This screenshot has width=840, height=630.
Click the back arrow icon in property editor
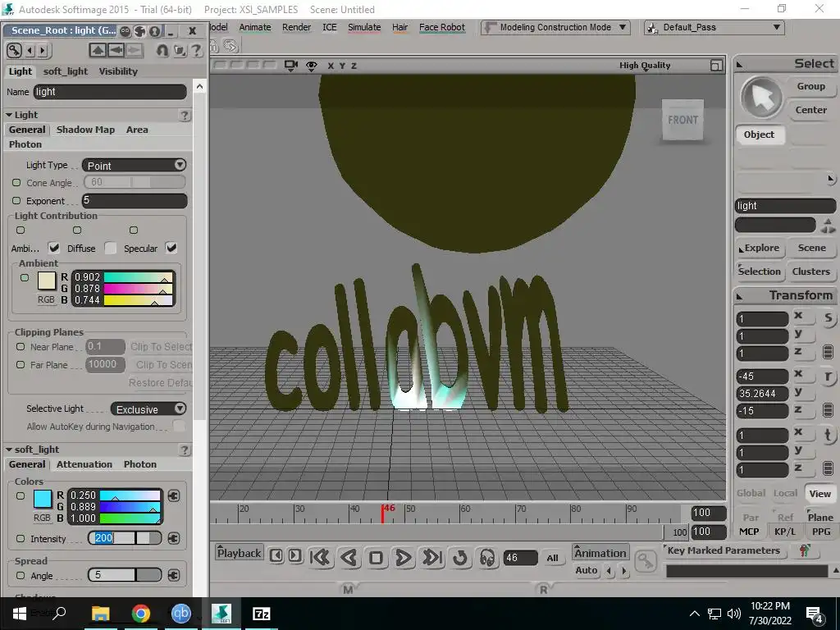point(116,50)
